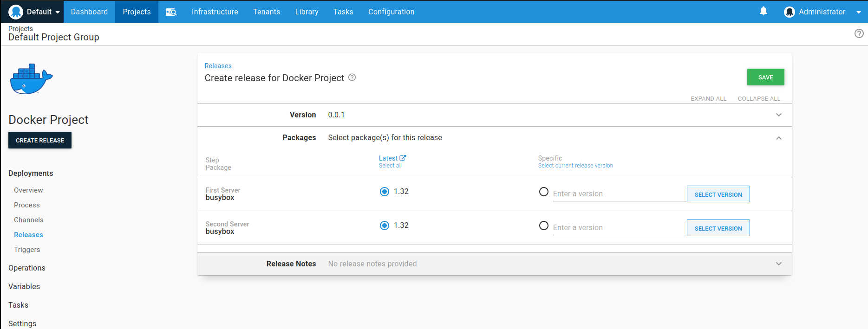Click the Octopus space avatar logo
The width and height of the screenshot is (868, 329).
click(16, 12)
